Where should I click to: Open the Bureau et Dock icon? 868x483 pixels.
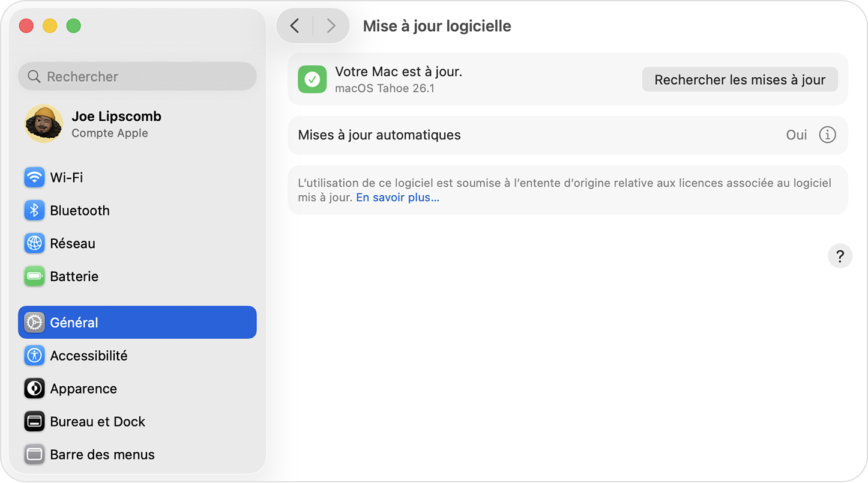click(x=34, y=422)
